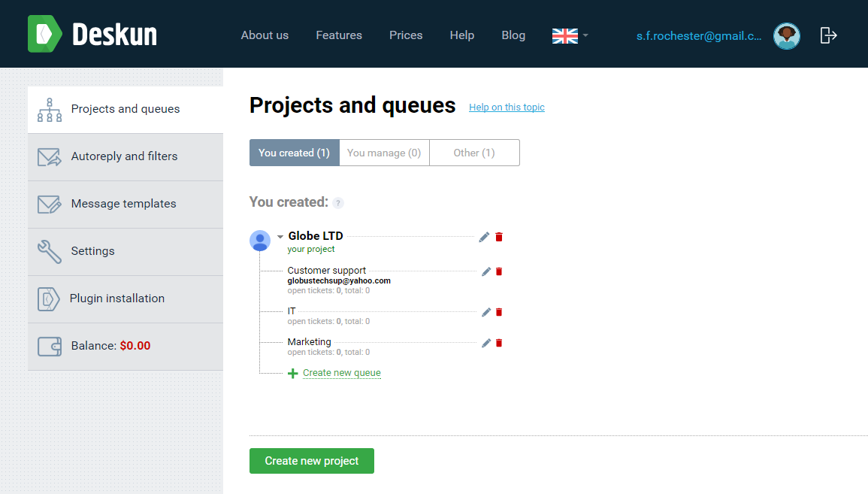Select the You created (1) tab
Screen dimensions: 868x494
[x=295, y=153]
